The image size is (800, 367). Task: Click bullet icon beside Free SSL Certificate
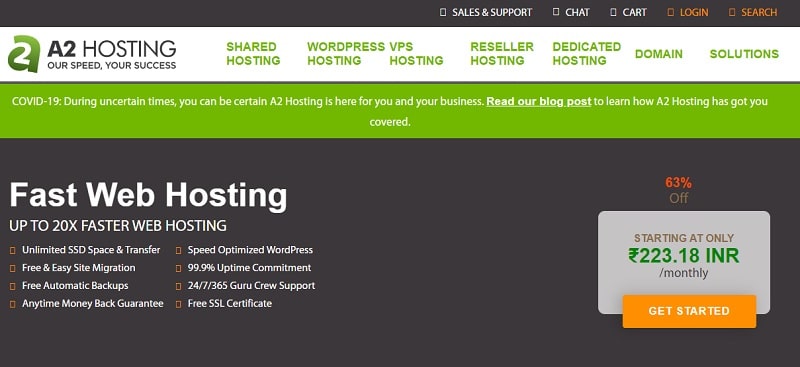click(179, 304)
